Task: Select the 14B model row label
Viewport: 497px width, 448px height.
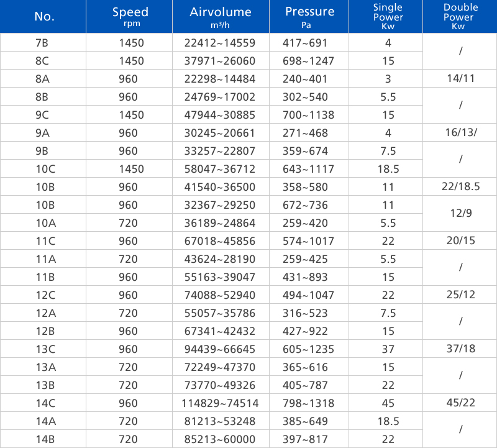Action: (x=44, y=439)
